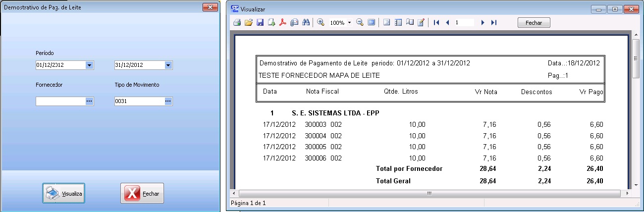Click the Tipo de Movimento field 0031
644x212 pixels.
pyautogui.click(x=139, y=101)
